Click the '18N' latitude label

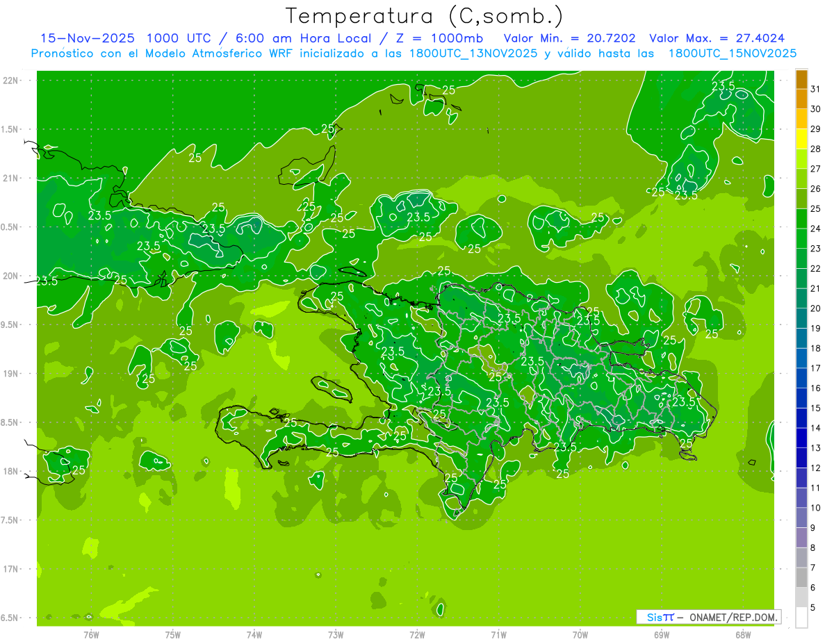(11, 471)
